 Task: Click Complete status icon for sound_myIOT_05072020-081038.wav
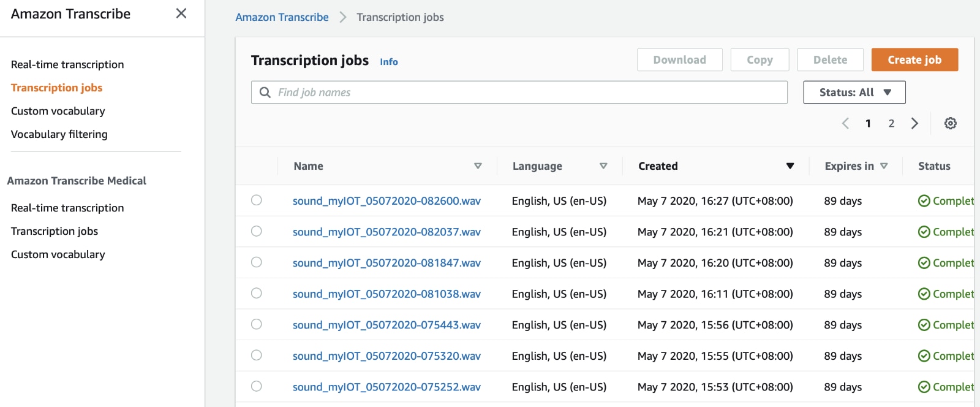coord(924,294)
